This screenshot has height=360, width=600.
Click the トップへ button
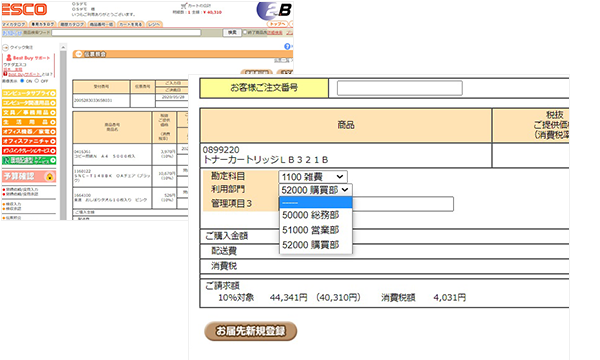pyautogui.click(x=277, y=24)
